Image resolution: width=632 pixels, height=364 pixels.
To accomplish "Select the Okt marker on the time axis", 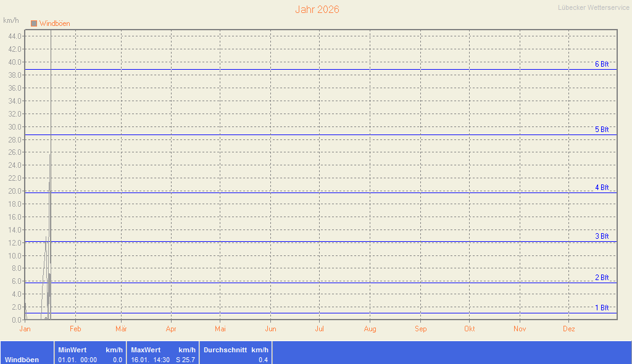I will (x=470, y=329).
